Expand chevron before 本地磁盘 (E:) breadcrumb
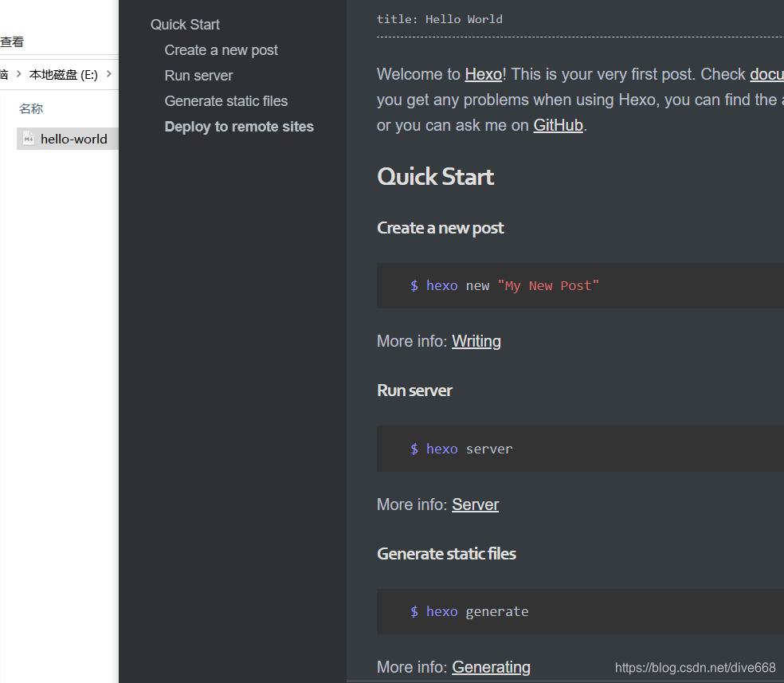 19,74
